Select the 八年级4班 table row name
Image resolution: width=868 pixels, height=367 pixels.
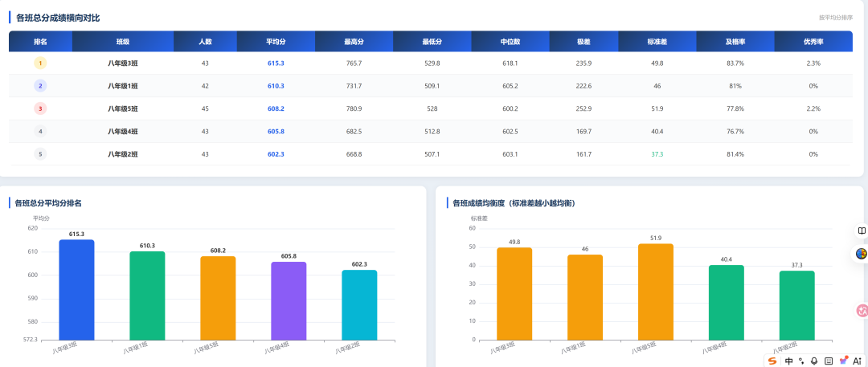coord(123,131)
